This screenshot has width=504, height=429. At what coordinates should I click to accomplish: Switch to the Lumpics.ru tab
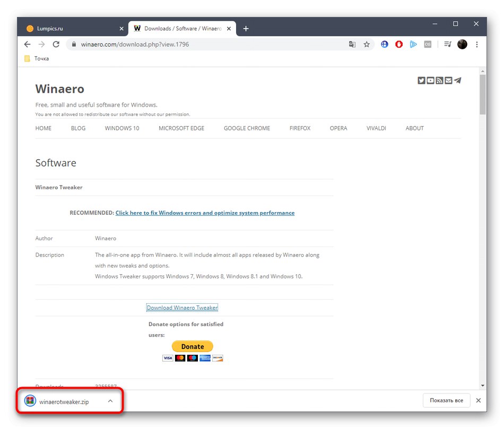point(74,29)
